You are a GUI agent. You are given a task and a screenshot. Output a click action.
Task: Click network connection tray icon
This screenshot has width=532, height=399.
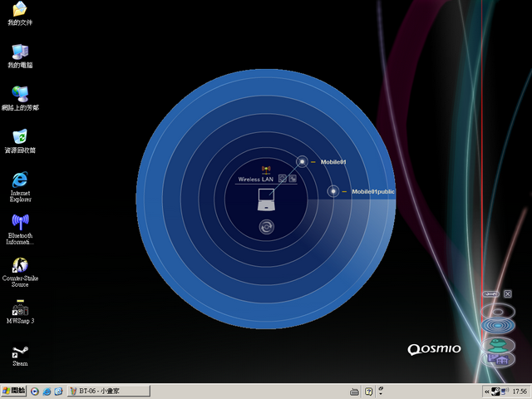tap(505, 392)
